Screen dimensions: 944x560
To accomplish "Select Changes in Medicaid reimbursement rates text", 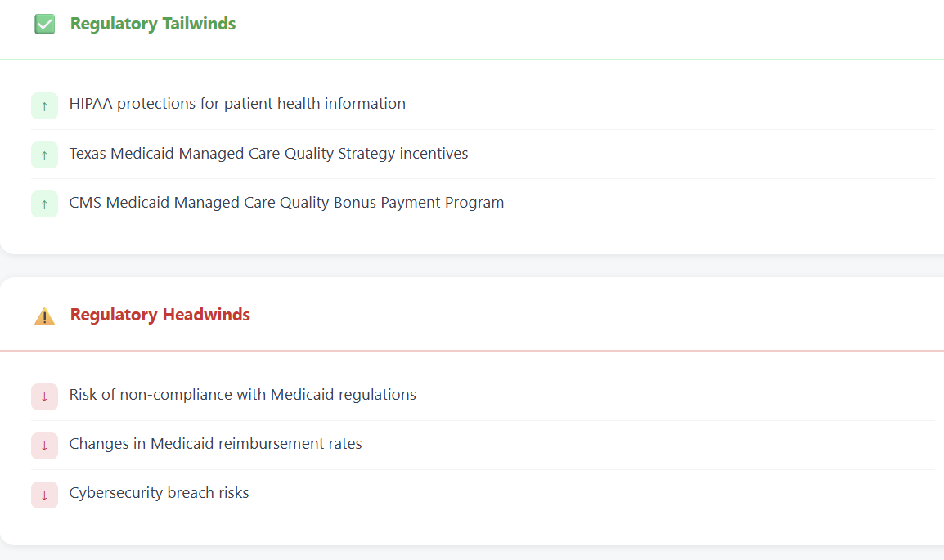I will click(215, 444).
